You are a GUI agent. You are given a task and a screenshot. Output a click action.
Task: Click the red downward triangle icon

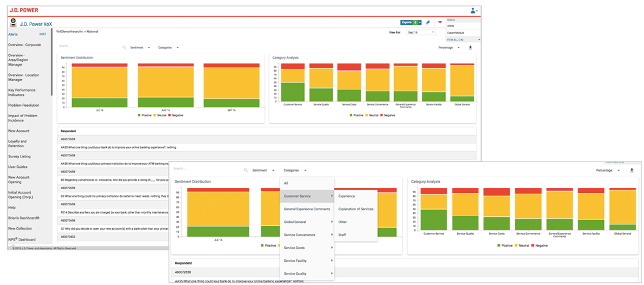click(x=440, y=23)
